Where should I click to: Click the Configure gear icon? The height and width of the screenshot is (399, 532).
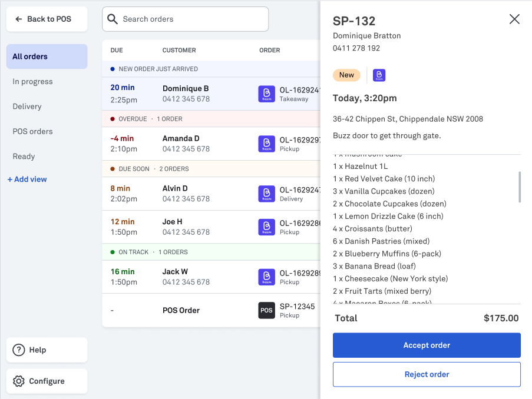tap(19, 381)
